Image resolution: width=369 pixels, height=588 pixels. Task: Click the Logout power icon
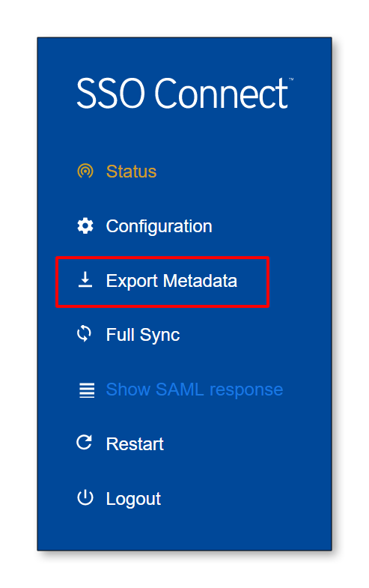[85, 497]
